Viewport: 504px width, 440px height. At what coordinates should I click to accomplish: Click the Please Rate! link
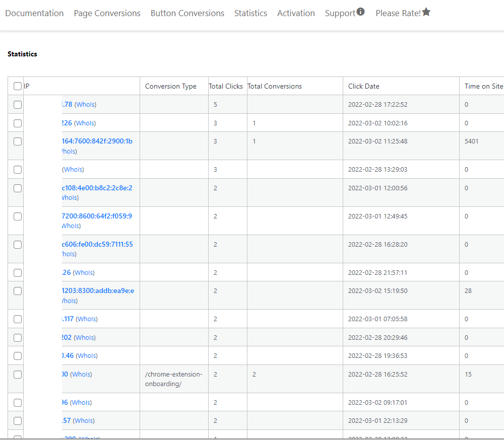[x=397, y=13]
